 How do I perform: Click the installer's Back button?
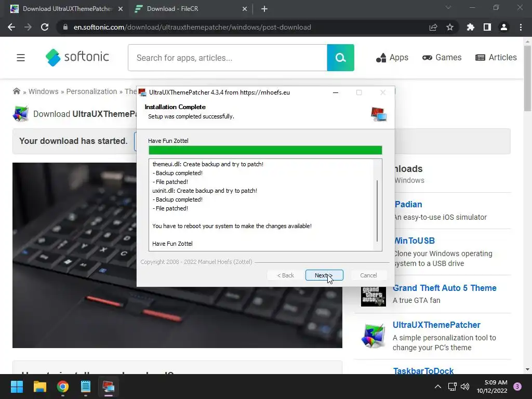click(285, 275)
